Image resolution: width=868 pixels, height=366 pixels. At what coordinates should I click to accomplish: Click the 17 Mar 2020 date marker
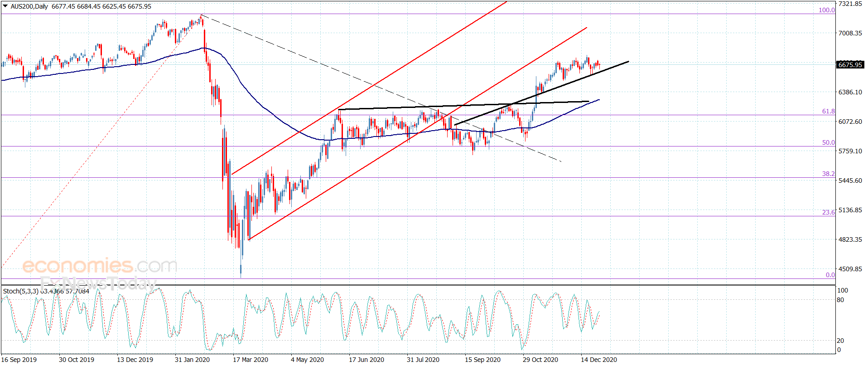(251, 360)
